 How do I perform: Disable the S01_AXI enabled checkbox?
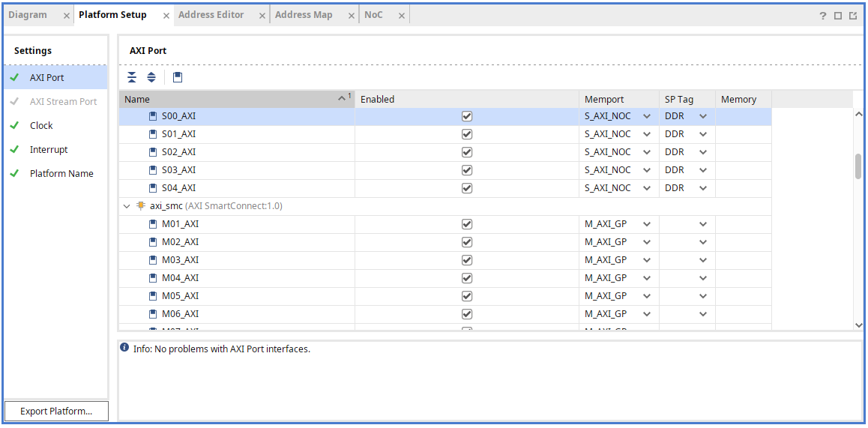tap(467, 134)
